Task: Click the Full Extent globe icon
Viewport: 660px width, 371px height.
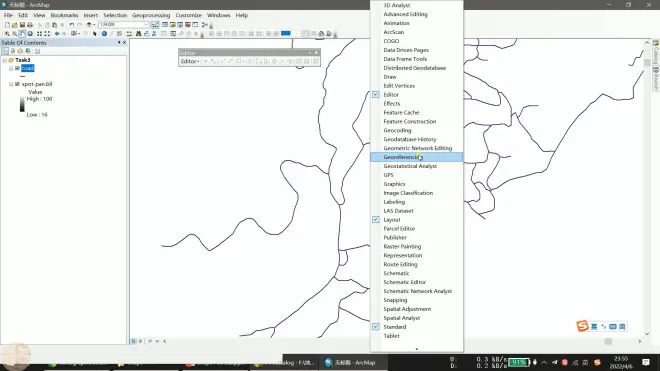Action: tap(30, 34)
